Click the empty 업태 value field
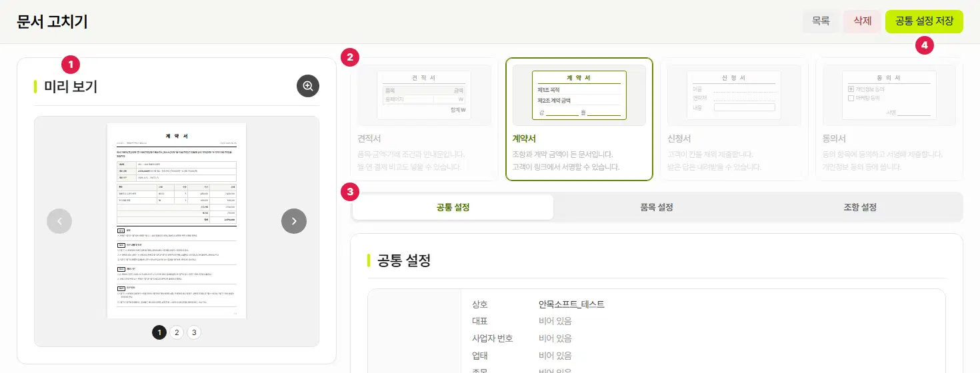 coord(555,356)
